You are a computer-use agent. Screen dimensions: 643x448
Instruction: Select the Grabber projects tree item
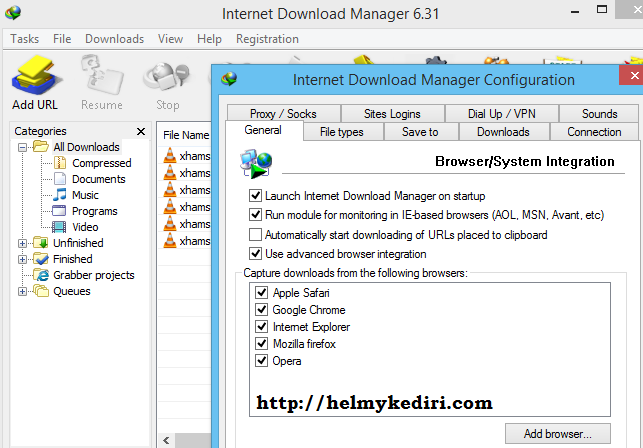point(94,275)
